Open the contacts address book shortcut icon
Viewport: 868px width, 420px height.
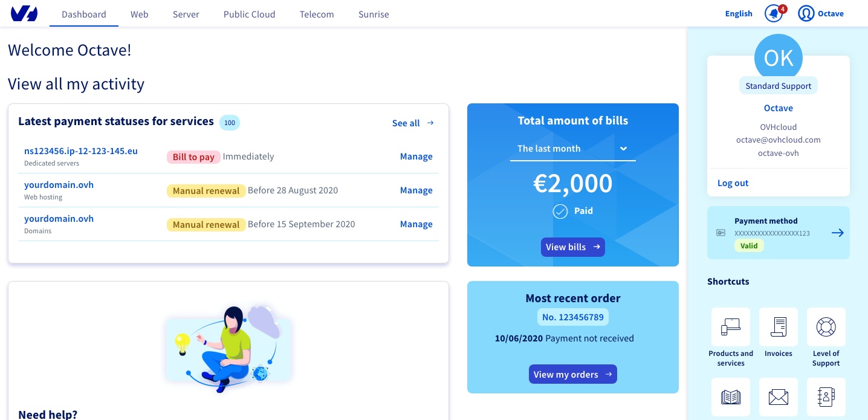pos(826,397)
